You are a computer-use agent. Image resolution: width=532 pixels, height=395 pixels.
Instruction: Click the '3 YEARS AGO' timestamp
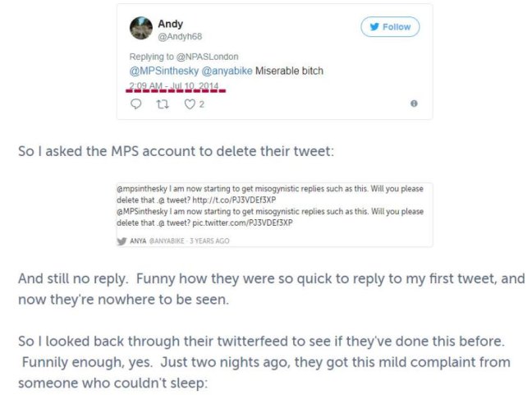(210, 241)
